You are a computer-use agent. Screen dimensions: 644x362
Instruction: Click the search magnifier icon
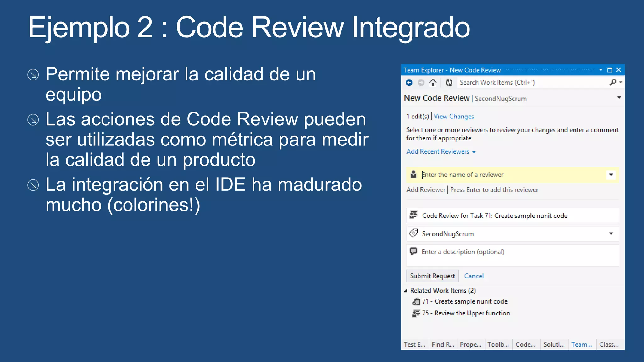pyautogui.click(x=613, y=82)
